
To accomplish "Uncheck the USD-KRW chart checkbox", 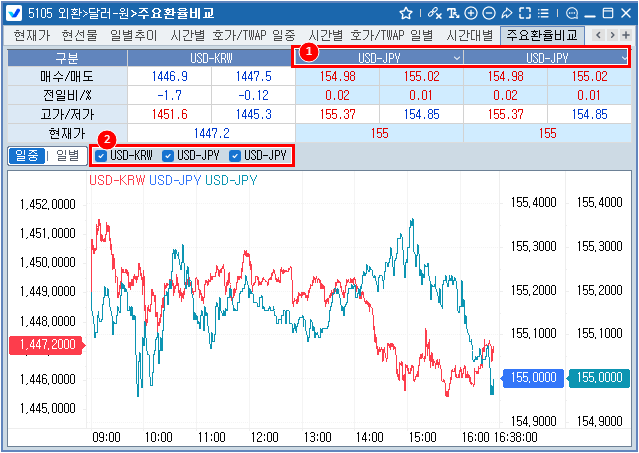I will coord(100,156).
